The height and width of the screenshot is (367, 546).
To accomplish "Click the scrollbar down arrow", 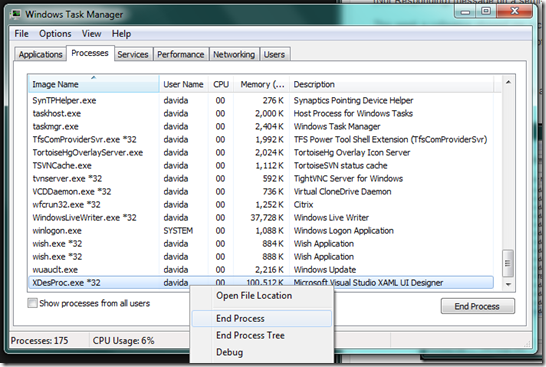I will [508, 284].
